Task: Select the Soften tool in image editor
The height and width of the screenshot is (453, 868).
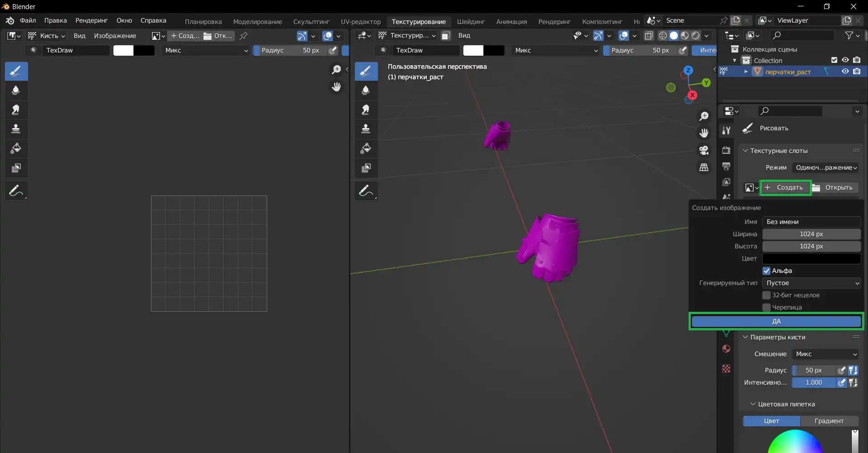Action: pyautogui.click(x=16, y=90)
